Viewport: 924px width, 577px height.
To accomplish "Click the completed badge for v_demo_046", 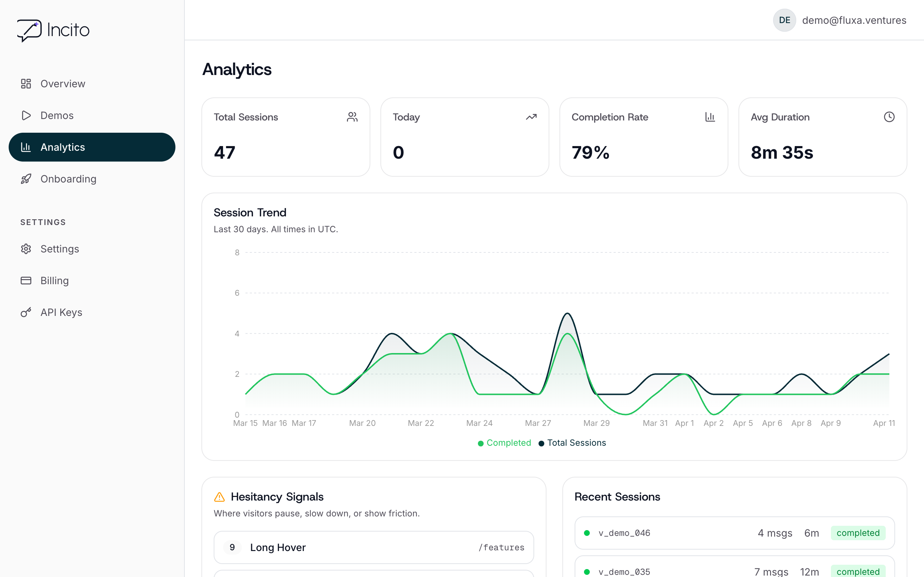I will coord(858,533).
